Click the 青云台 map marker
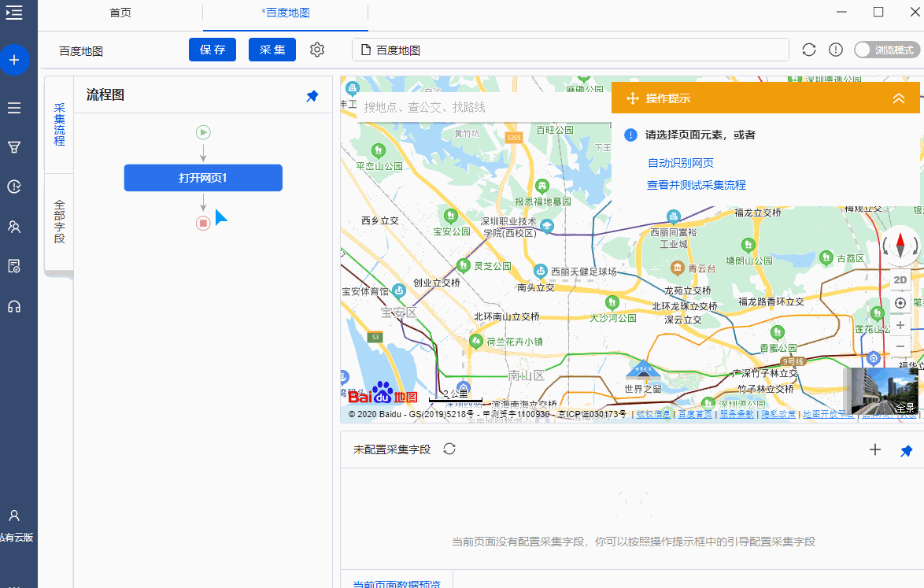The width and height of the screenshot is (924, 588). [x=678, y=268]
